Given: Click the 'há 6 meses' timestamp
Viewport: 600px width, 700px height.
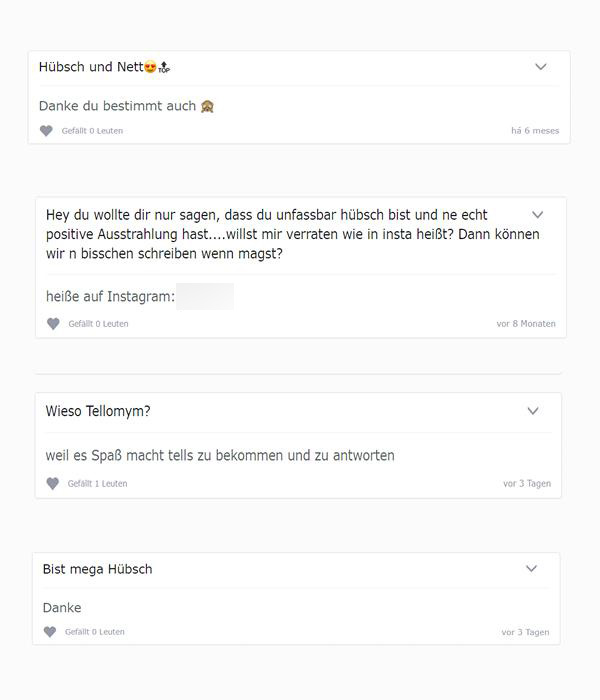Looking at the screenshot, I should 534,131.
